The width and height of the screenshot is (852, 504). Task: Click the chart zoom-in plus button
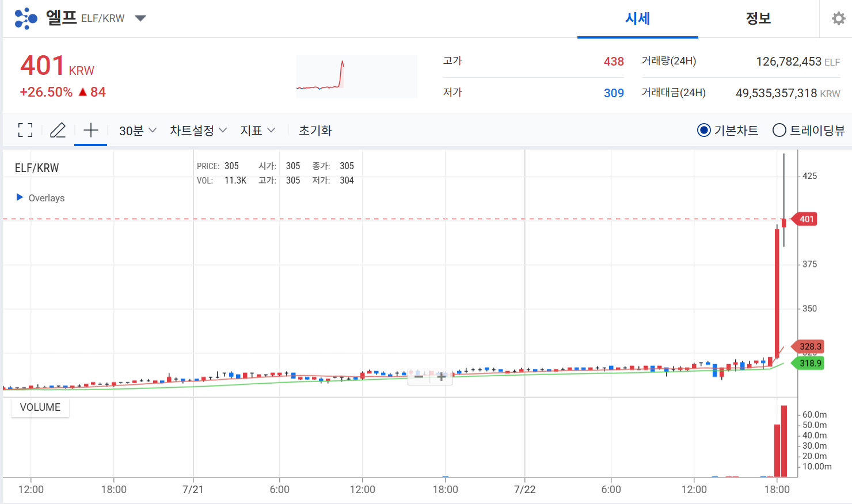pyautogui.click(x=441, y=377)
